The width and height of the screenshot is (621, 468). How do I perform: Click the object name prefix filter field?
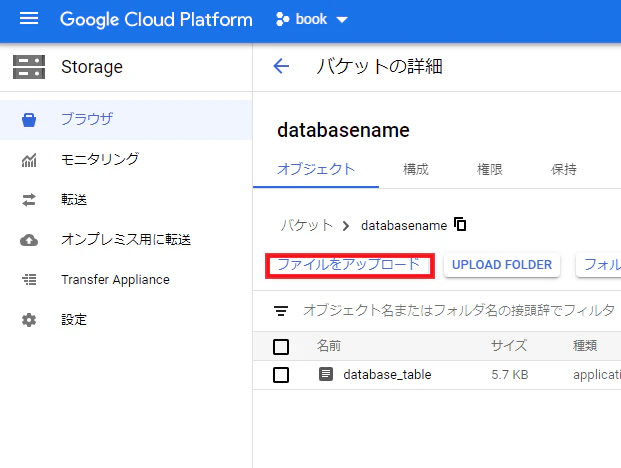[459, 310]
